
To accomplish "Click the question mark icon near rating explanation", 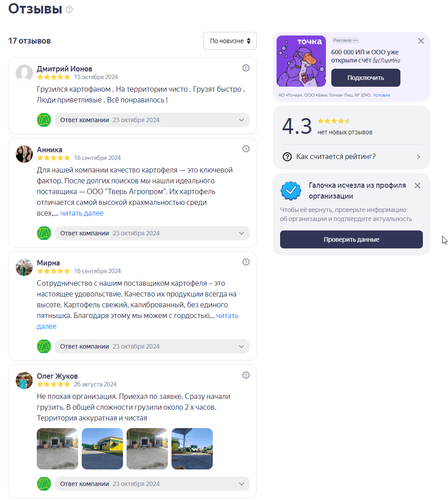I will click(x=287, y=157).
